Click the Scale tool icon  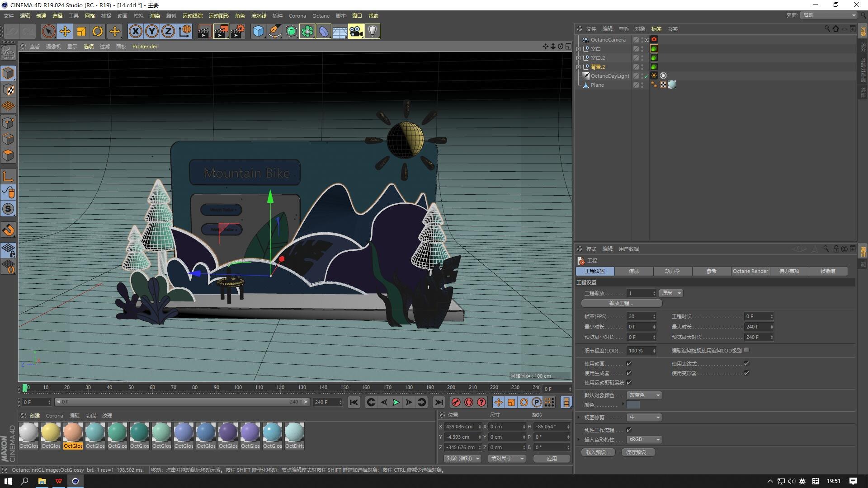pos(81,31)
